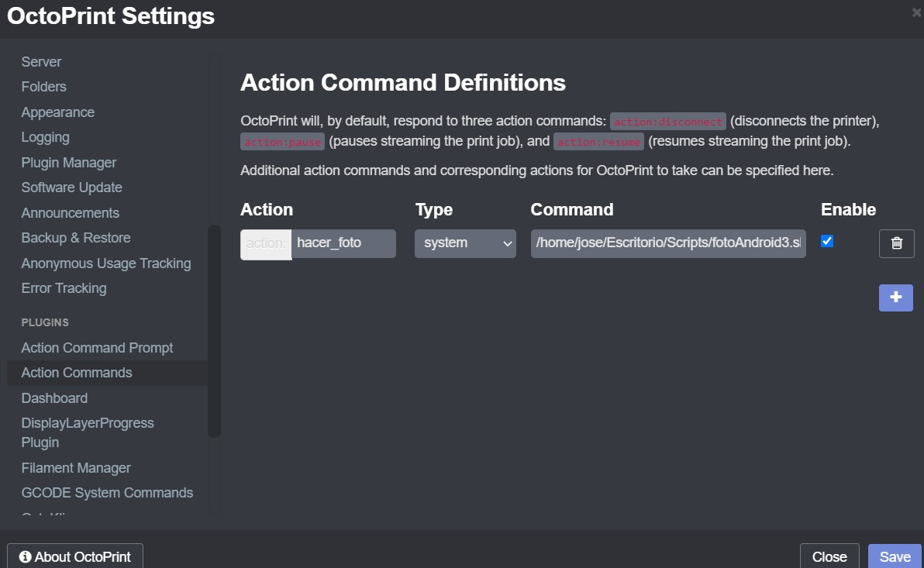Click the Action name field hacer_foto
This screenshot has width=924, height=568.
point(343,243)
